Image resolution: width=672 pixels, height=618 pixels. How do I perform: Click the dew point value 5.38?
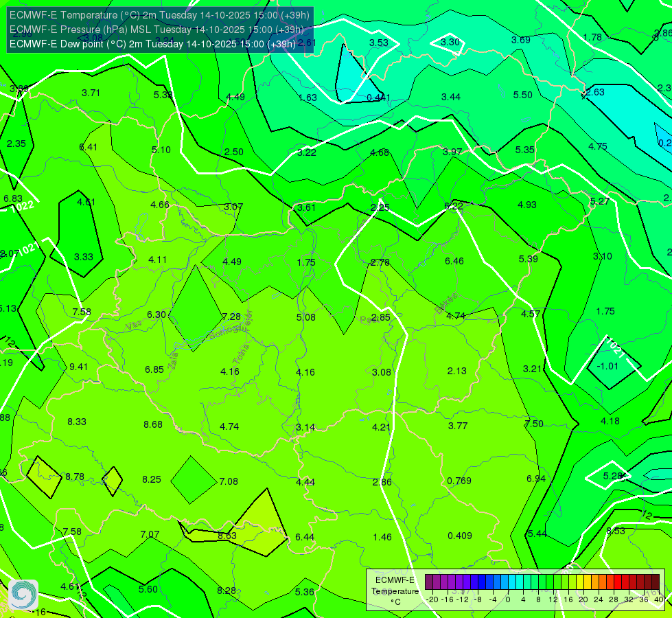tap(163, 95)
